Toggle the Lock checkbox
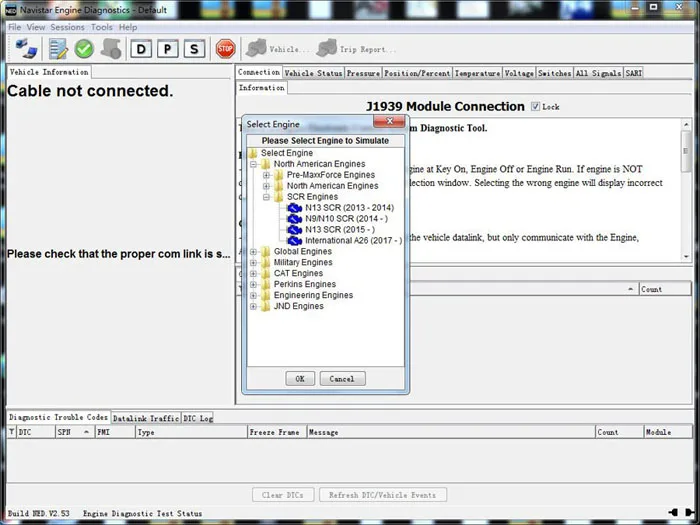 click(x=535, y=107)
